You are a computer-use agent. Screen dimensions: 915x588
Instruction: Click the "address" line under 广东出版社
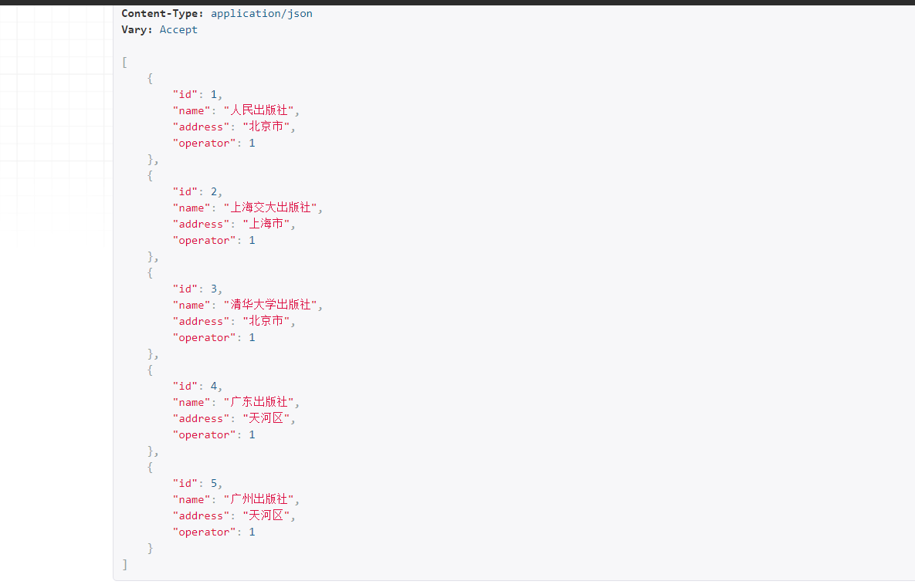pos(234,419)
